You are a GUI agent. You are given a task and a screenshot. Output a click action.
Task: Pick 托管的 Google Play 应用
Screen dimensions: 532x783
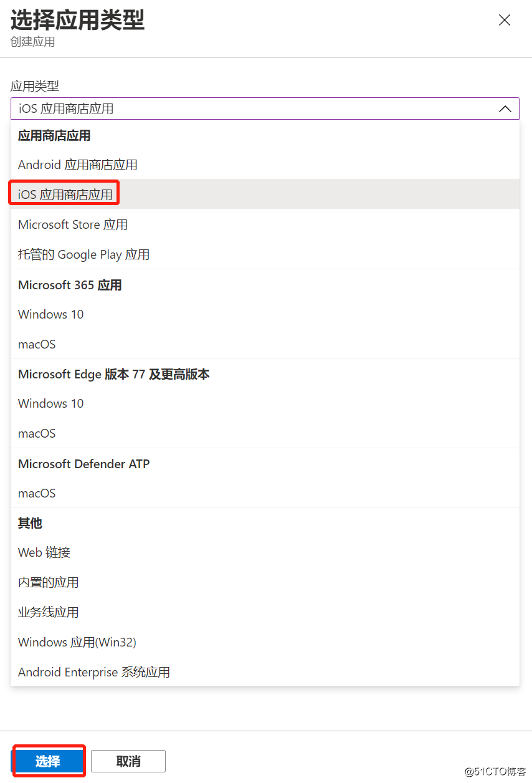265,254
